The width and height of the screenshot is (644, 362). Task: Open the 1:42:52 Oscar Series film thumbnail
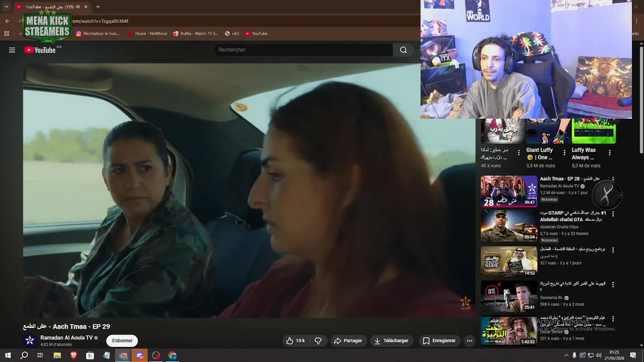click(509, 330)
